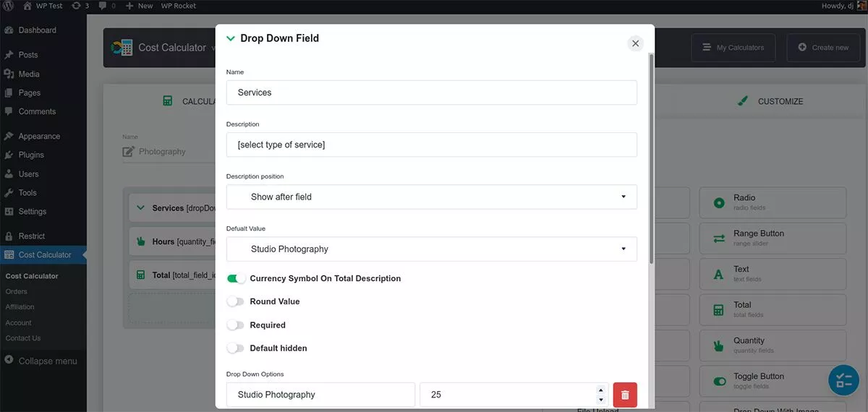Viewport: 868px width, 412px height.
Task: Switch to the Calculator tab
Action: 190,101
